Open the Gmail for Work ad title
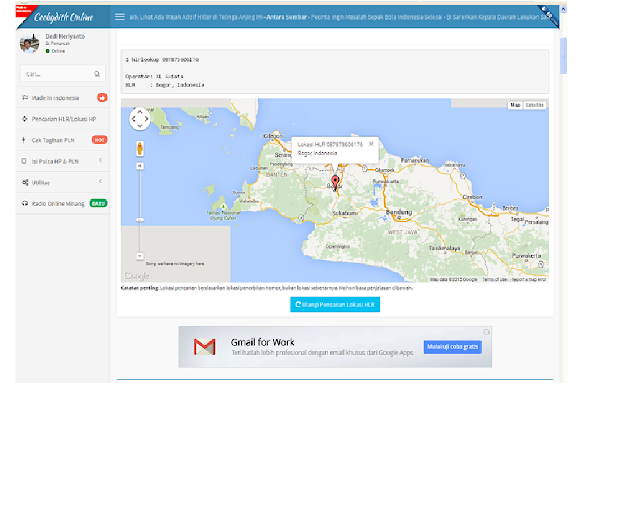This screenshot has height=512, width=640. pos(262,342)
